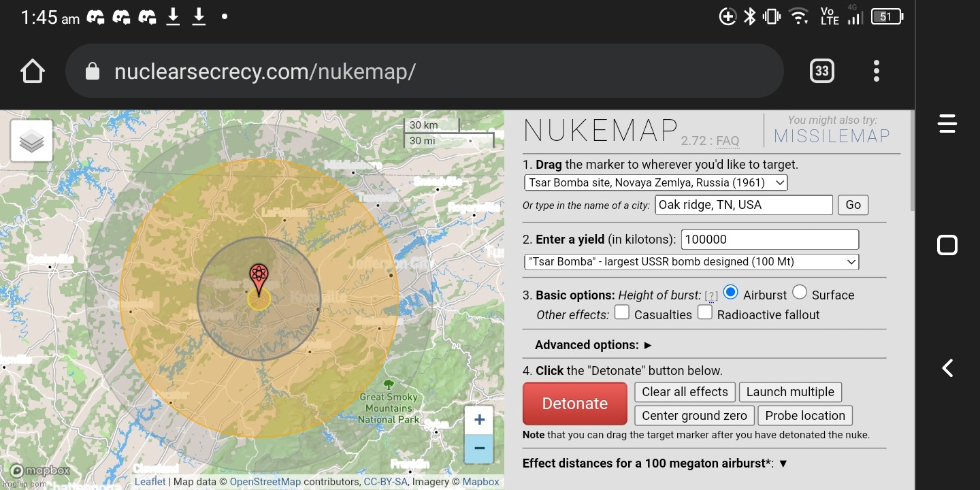Tap the Wi-Fi status icon
This screenshot has width=980, height=490.
[799, 17]
